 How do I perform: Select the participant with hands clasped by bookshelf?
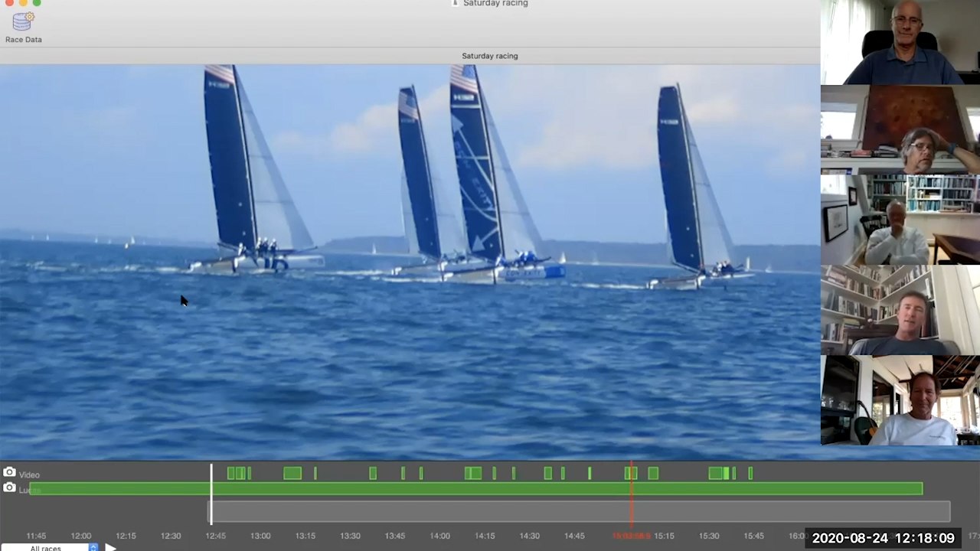[x=900, y=220]
